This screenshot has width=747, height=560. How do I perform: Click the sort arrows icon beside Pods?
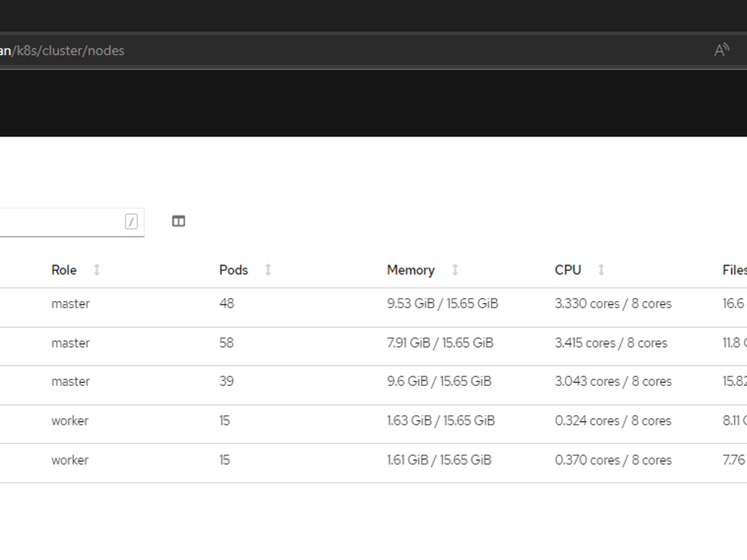[268, 270]
